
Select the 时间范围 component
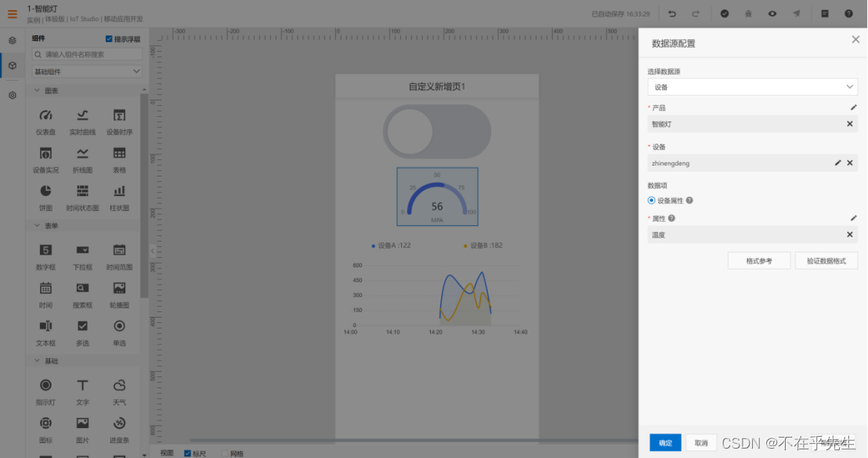pyautogui.click(x=119, y=256)
